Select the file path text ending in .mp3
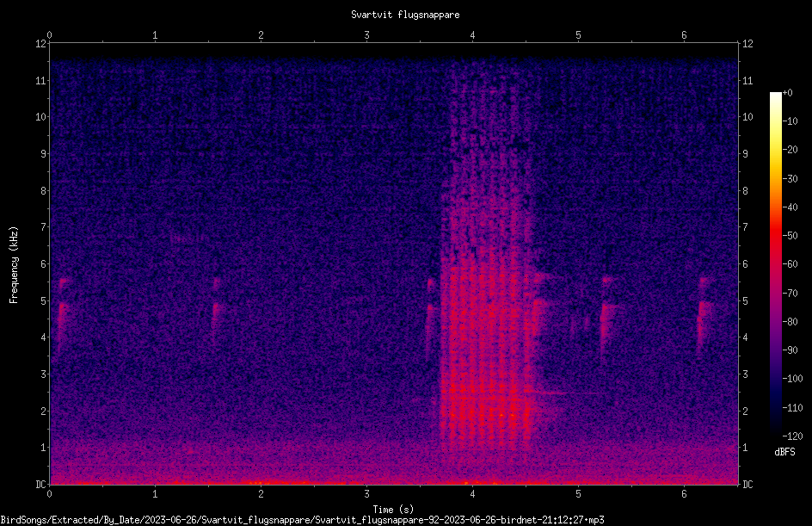The image size is (812, 526). 302,520
